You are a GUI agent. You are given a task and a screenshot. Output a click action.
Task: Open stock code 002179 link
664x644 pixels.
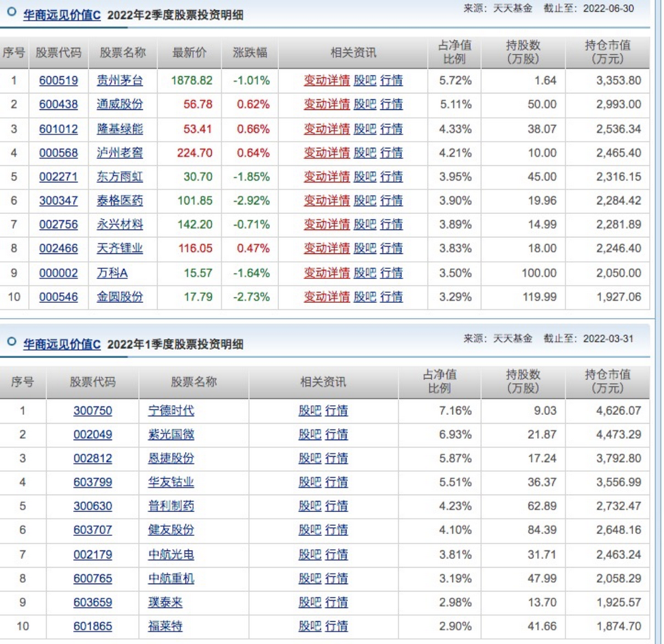[93, 554]
